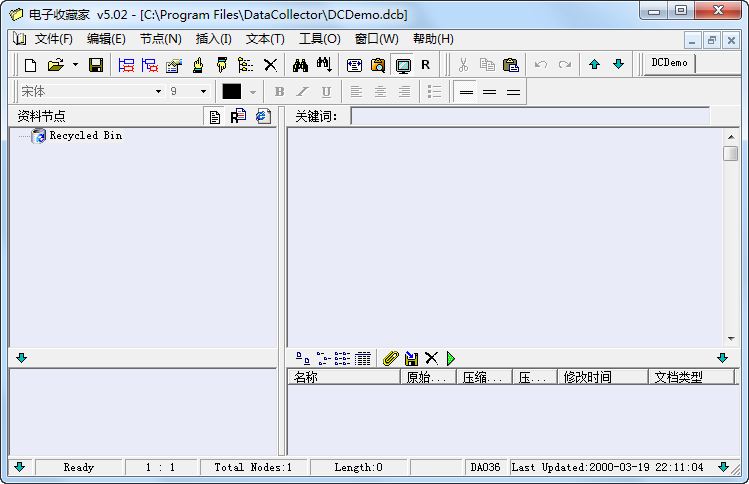The width and height of the screenshot is (749, 484).
Task: Switch attachments to large icon view
Action: coord(303,358)
